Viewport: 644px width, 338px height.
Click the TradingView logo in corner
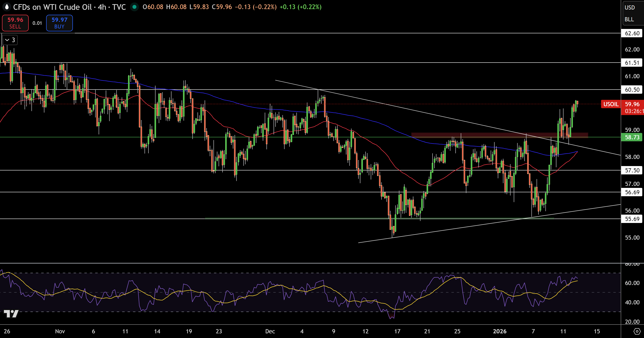point(11,313)
